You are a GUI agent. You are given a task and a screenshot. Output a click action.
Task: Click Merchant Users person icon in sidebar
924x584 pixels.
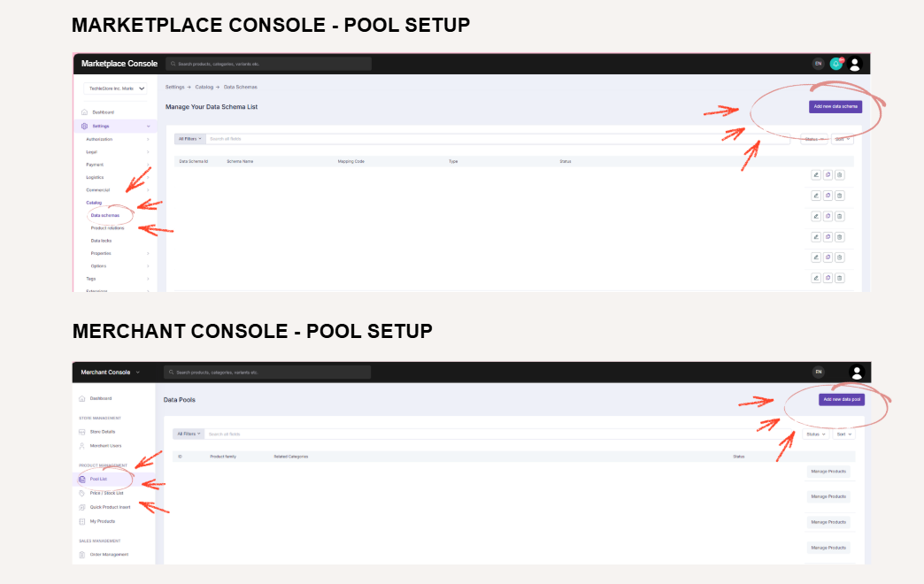tap(82, 446)
